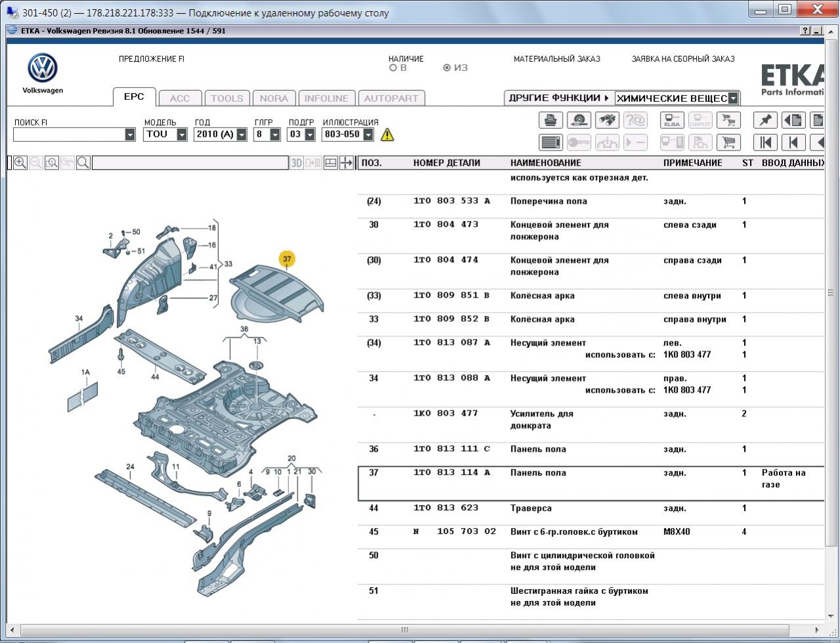Click the НОМЕР ДЕТАЛИ column header
This screenshot has height=643, width=840.
click(x=447, y=163)
